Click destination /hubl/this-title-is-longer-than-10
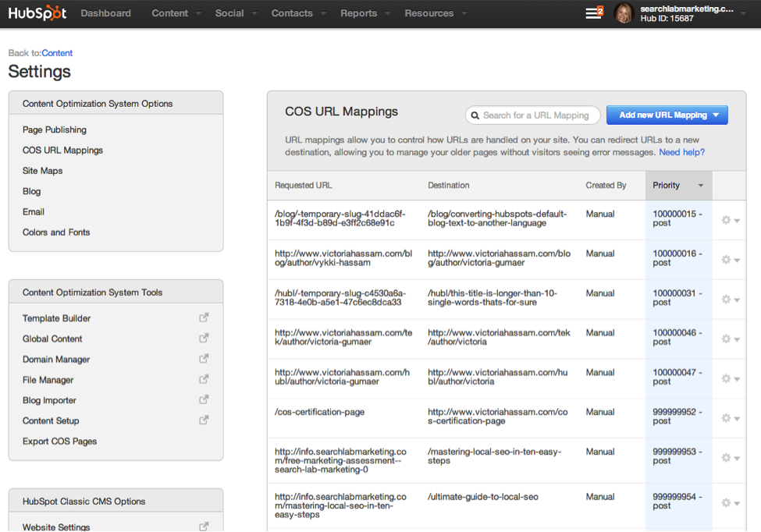Screen dimensions: 761x532 [493, 298]
